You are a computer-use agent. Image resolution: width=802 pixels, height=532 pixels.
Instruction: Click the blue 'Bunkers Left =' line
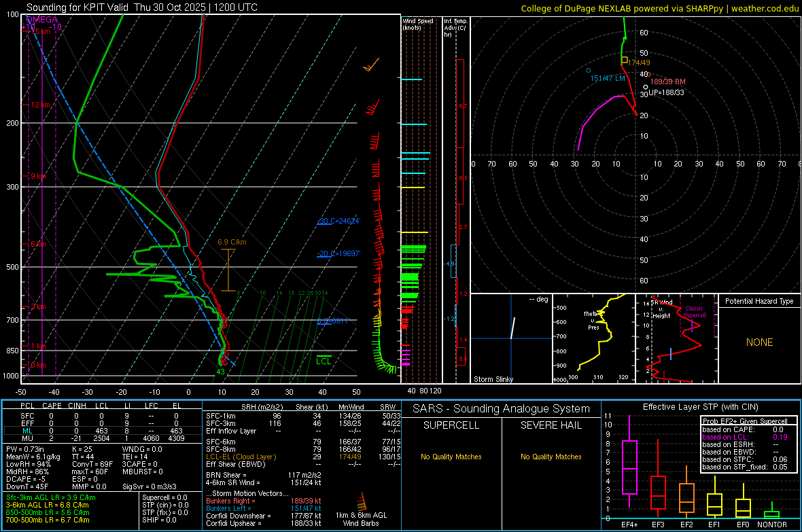coord(264,508)
